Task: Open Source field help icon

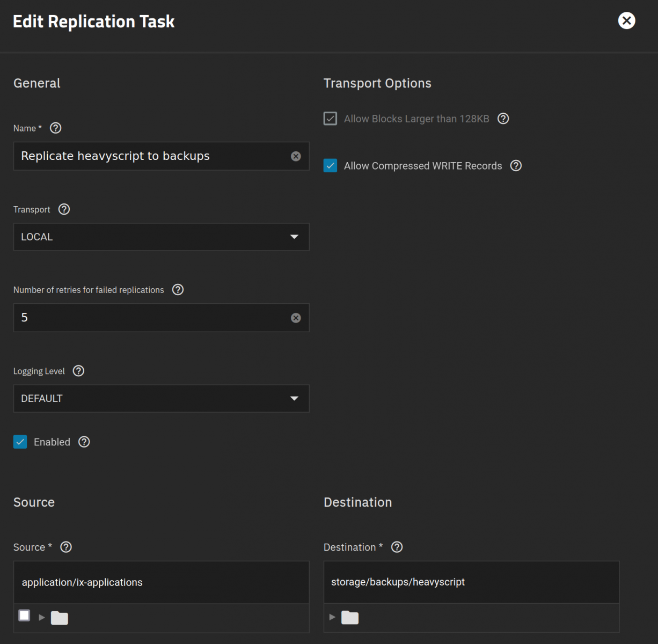Action: tap(65, 547)
